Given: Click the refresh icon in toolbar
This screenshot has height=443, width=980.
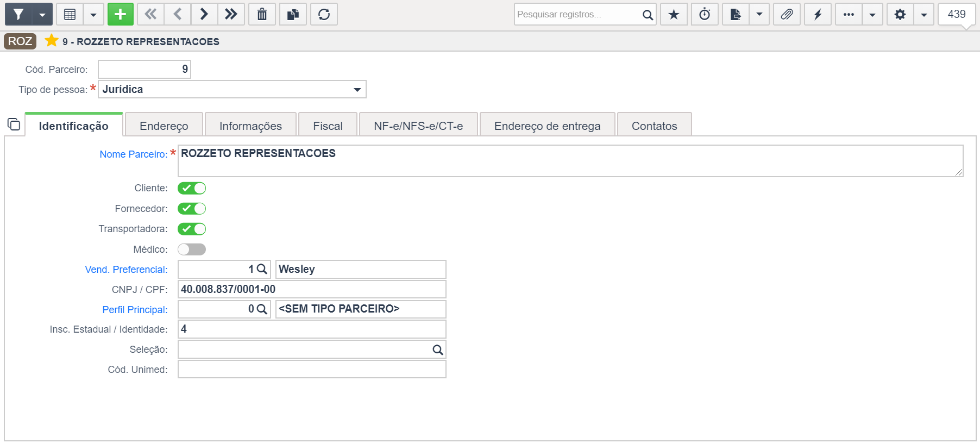Looking at the screenshot, I should (324, 14).
